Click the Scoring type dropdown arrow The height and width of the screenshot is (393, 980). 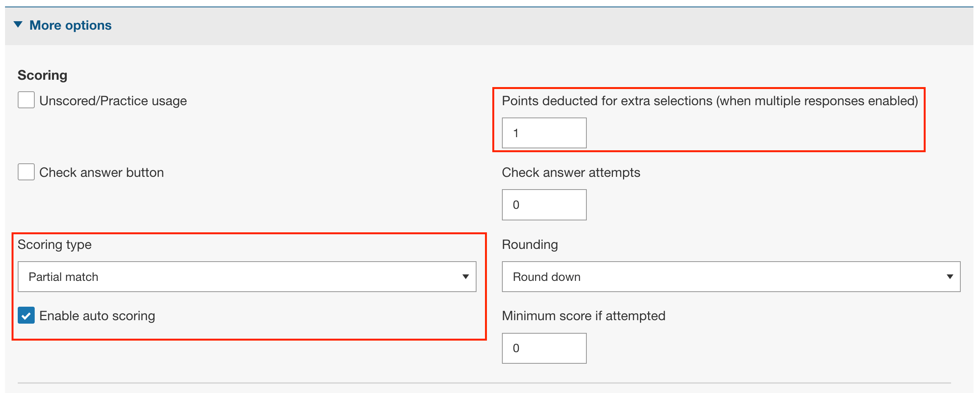coord(465,277)
